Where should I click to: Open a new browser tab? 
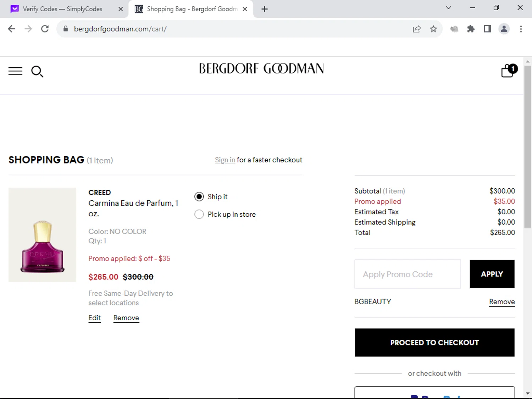pyautogui.click(x=265, y=9)
